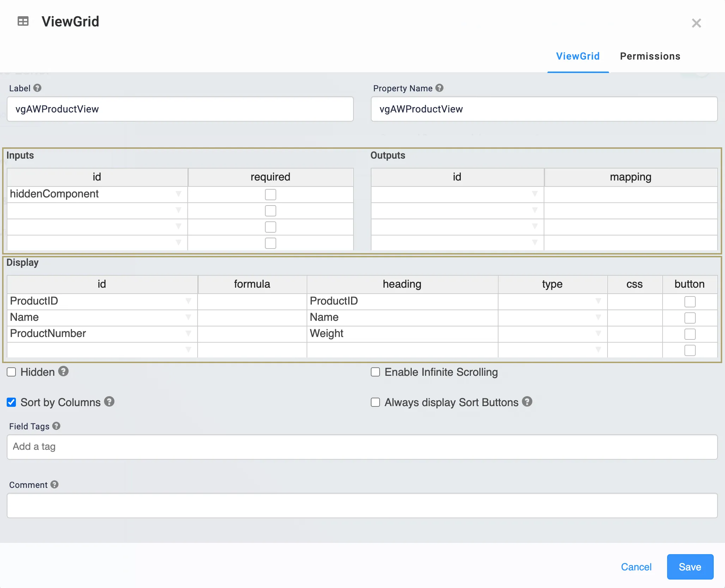Click the Property Name help icon
The height and width of the screenshot is (588, 725).
[x=439, y=88]
